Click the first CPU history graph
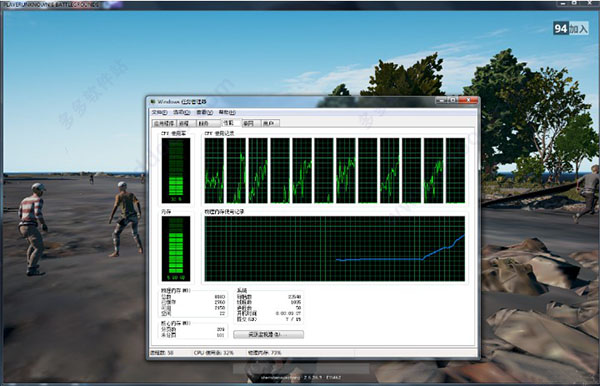Viewport: 600px width, 386px height. pos(214,171)
